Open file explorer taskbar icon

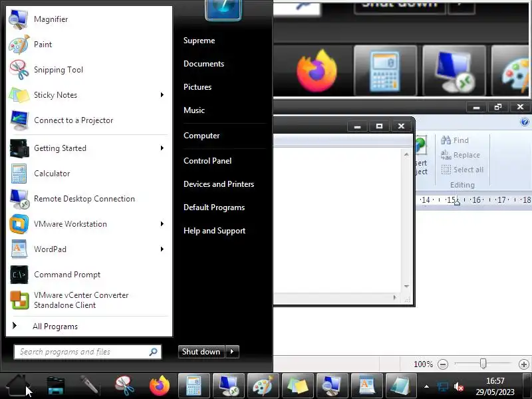click(56, 386)
